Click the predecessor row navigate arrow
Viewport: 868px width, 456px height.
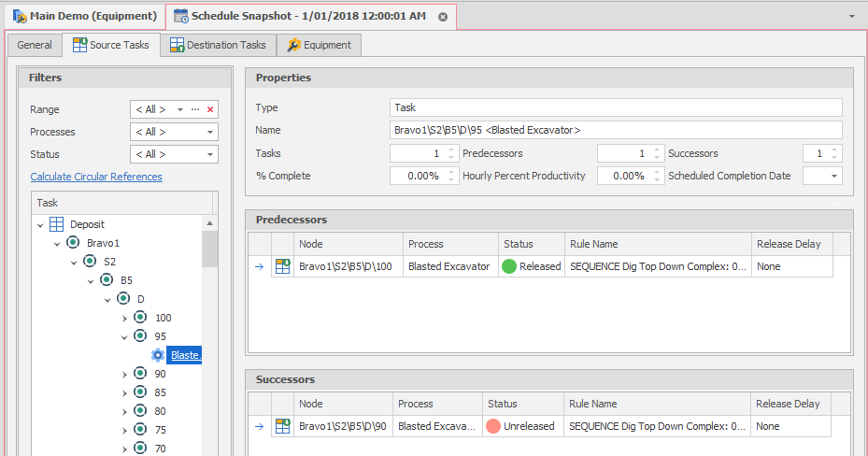click(x=259, y=266)
